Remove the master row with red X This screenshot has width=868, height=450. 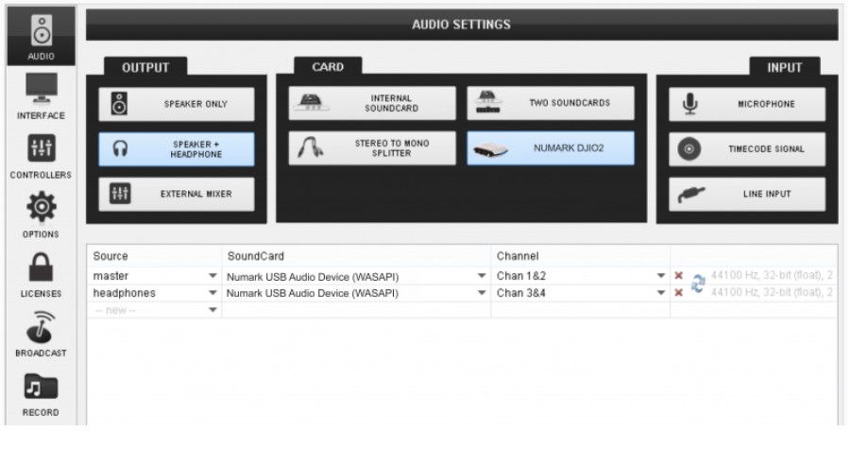(679, 275)
